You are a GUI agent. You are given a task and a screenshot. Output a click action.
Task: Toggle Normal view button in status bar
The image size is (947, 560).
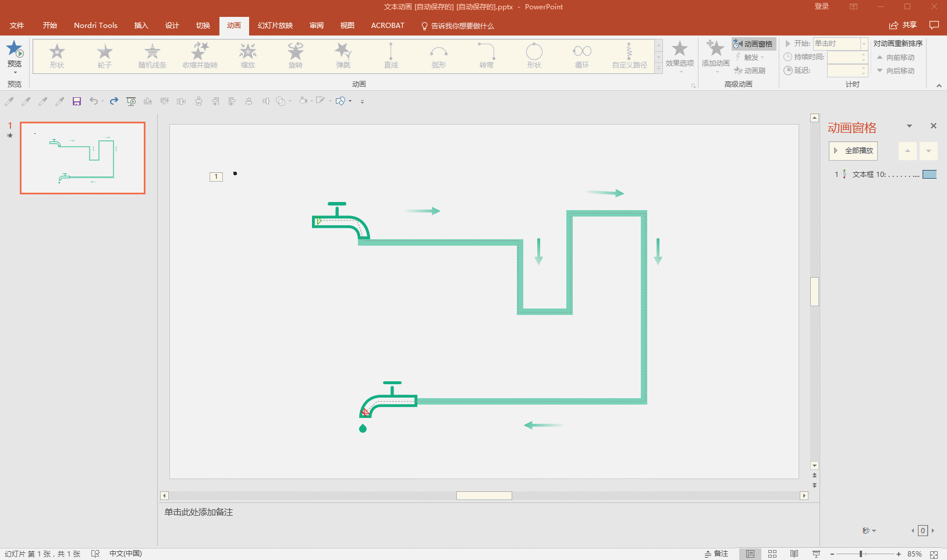tap(750, 554)
